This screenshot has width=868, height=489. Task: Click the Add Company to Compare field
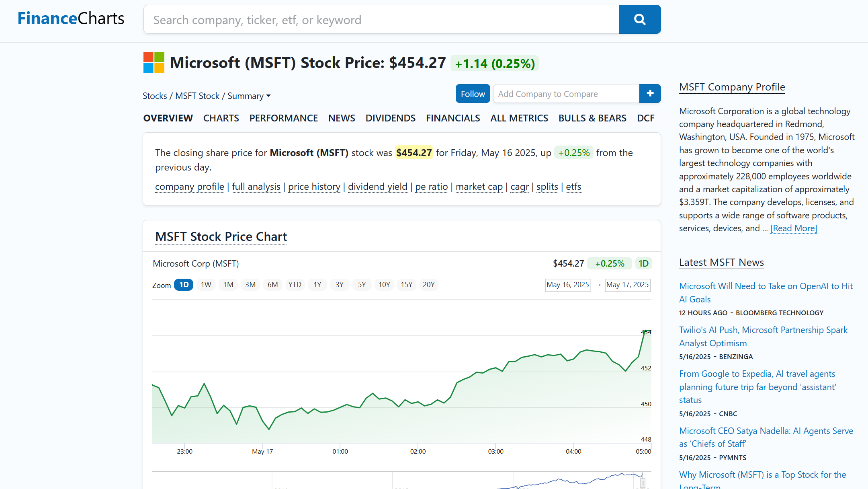coord(566,93)
